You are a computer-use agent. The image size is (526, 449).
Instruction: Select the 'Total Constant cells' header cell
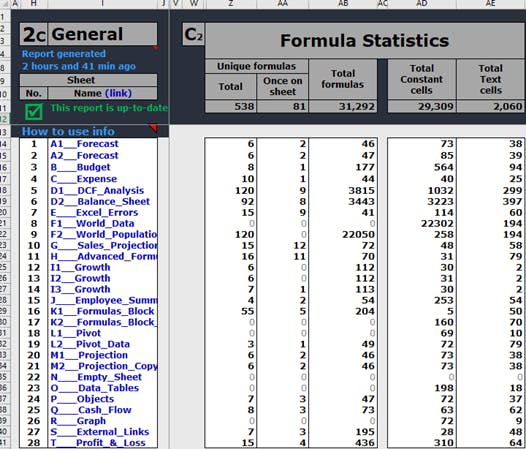[422, 79]
